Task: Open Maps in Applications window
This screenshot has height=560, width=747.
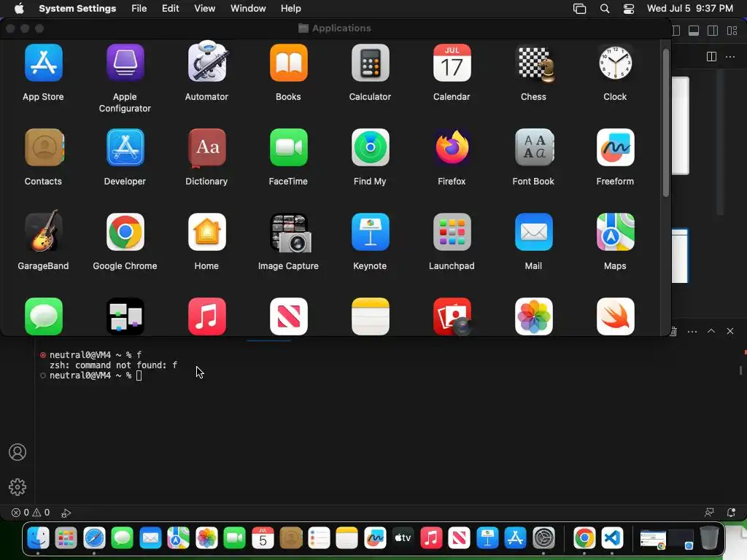Action: point(616,232)
